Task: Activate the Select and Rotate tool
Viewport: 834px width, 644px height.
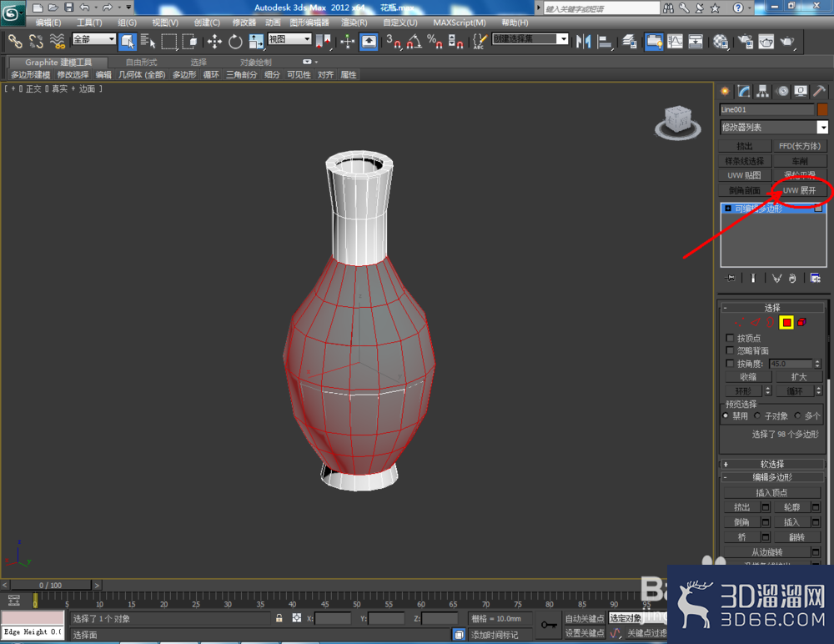Action: [235, 42]
